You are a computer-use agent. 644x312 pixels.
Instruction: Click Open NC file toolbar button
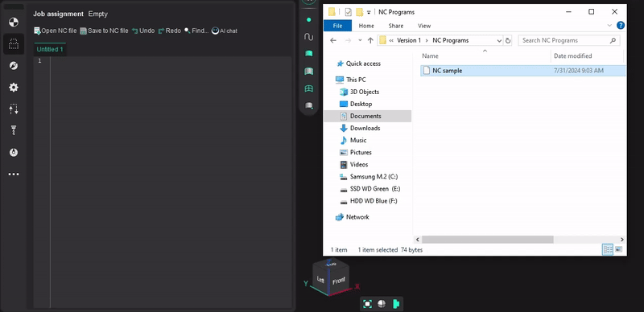pos(55,31)
